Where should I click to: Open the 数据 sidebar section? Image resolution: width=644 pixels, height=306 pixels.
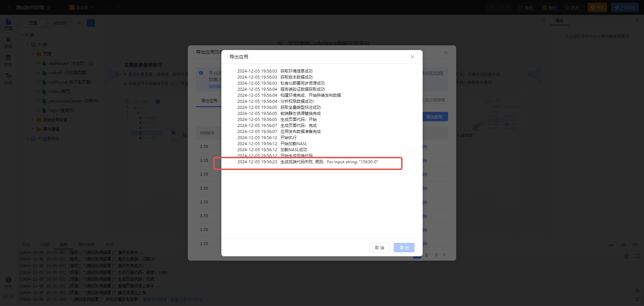[x=8, y=61]
